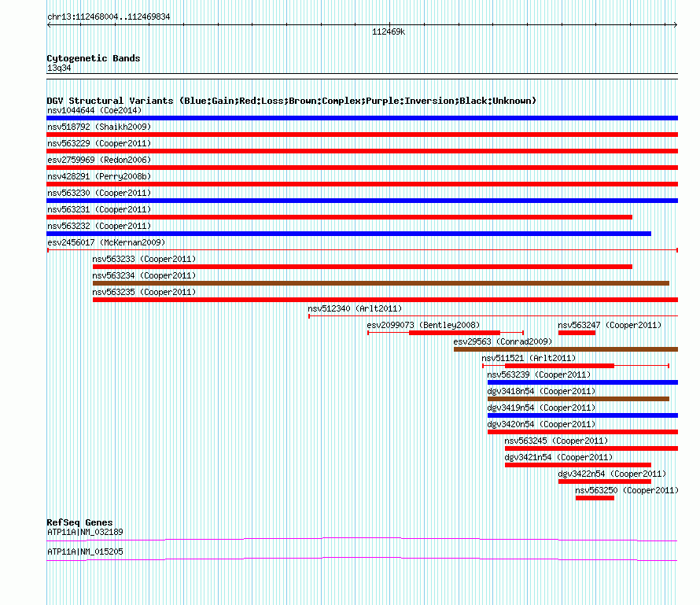
Task: Open the DGV Structural Variants track title
Action: coord(292,101)
